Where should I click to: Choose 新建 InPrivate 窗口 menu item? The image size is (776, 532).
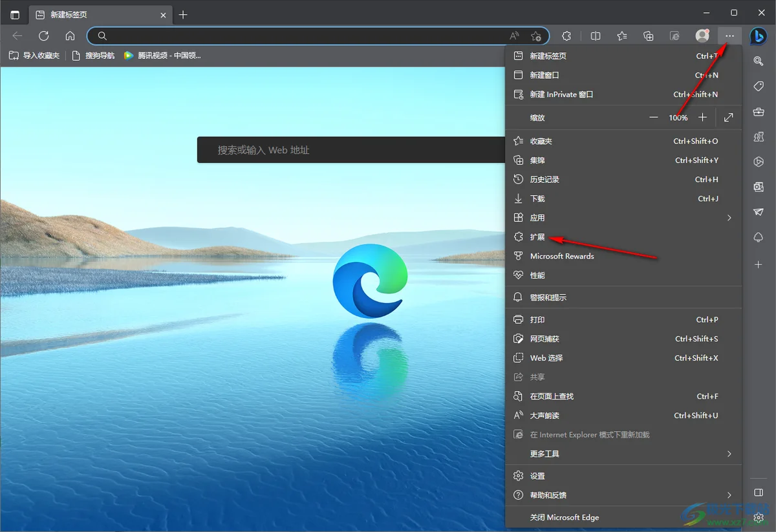pyautogui.click(x=623, y=94)
